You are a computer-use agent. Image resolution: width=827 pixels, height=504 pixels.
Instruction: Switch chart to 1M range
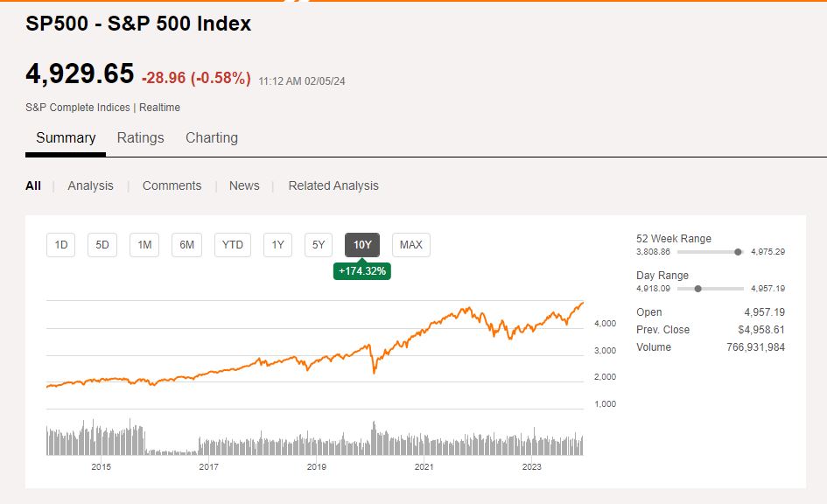(144, 245)
